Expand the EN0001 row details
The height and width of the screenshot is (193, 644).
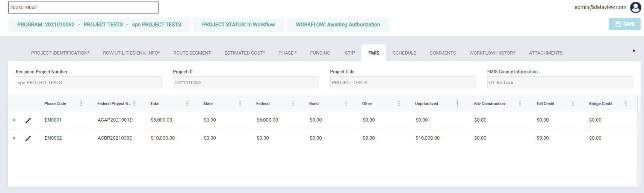pyautogui.click(x=14, y=120)
